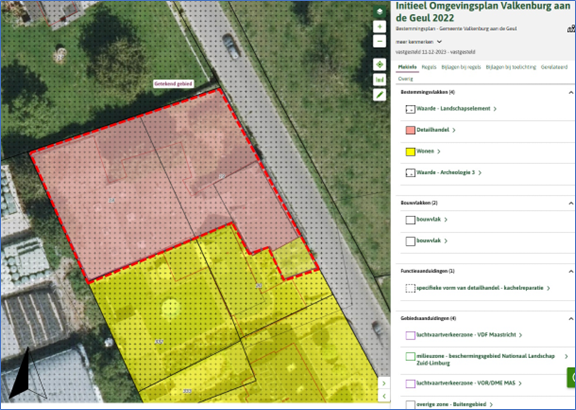576x410 pixels.
Task: Open chevron next to Detailhandel
Action: tap(454, 130)
